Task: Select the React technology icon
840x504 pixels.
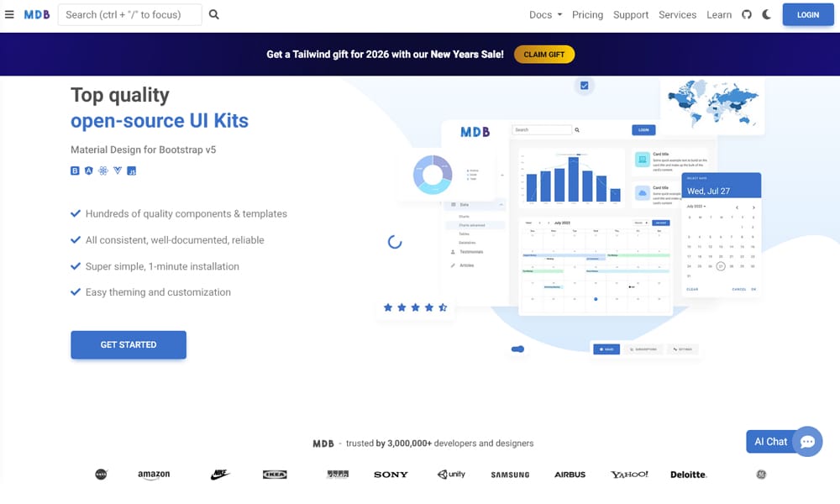Action: (x=102, y=171)
